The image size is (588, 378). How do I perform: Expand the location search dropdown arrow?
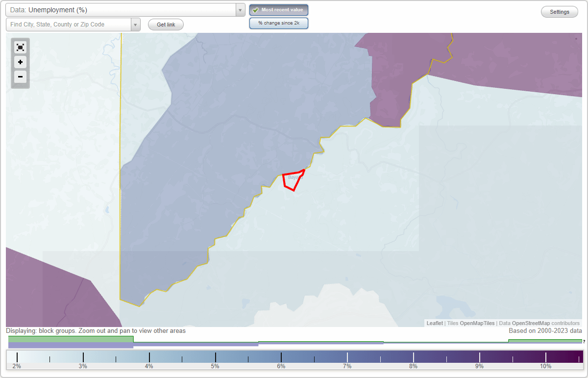(136, 25)
